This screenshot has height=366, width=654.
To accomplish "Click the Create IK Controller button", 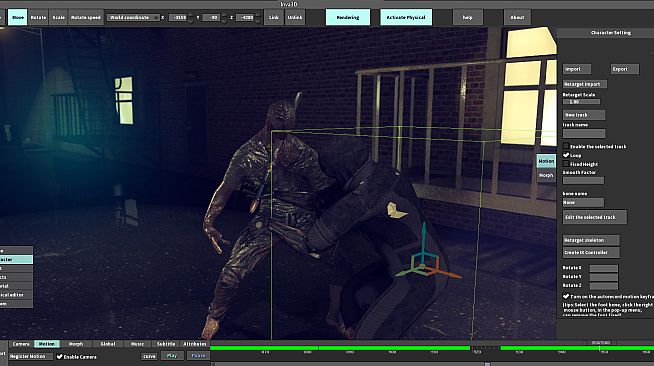I will pyautogui.click(x=591, y=253).
